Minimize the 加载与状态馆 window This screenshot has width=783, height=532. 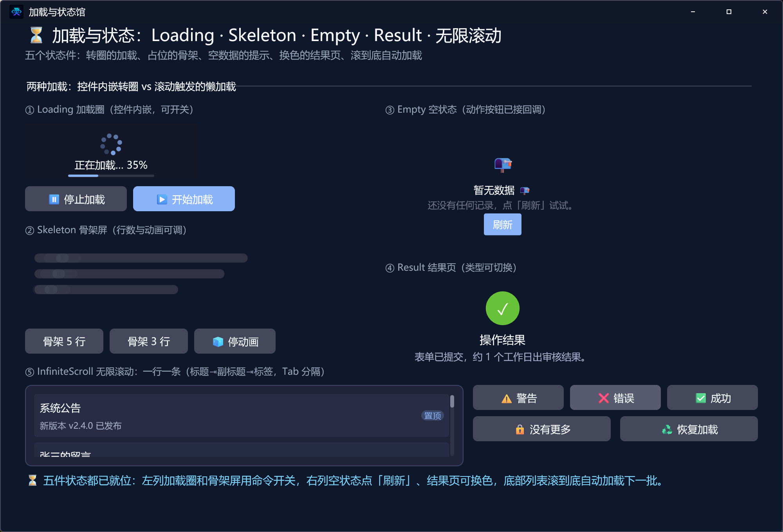[x=693, y=12]
